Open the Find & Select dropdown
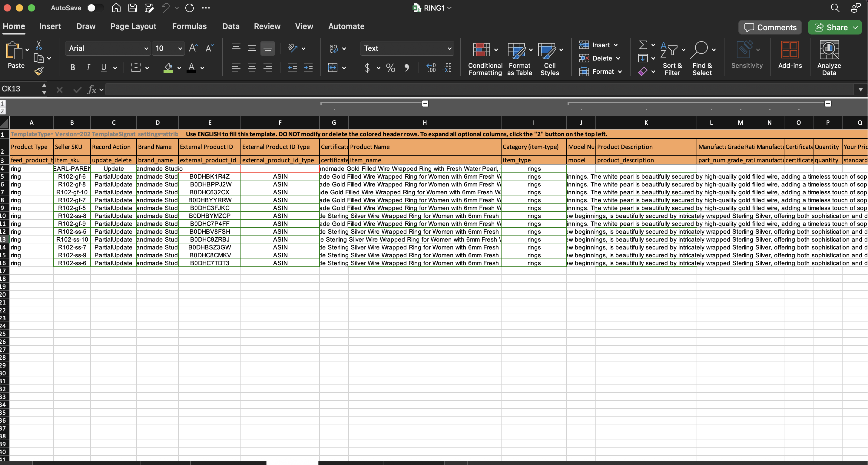The height and width of the screenshot is (465, 868). pyautogui.click(x=702, y=59)
